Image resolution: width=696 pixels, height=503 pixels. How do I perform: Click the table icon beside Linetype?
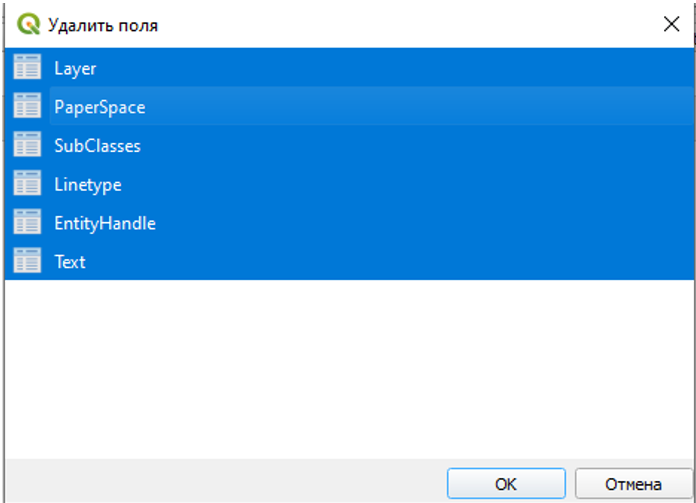pyautogui.click(x=27, y=184)
